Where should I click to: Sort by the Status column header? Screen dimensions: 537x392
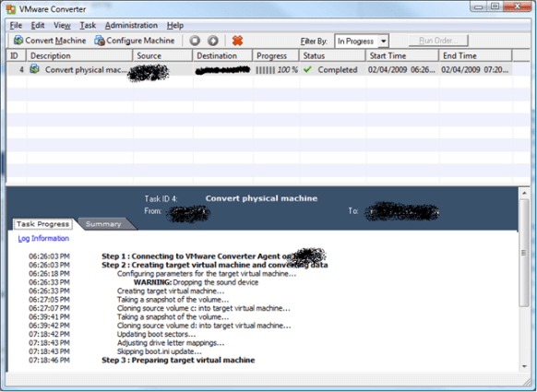click(x=332, y=55)
